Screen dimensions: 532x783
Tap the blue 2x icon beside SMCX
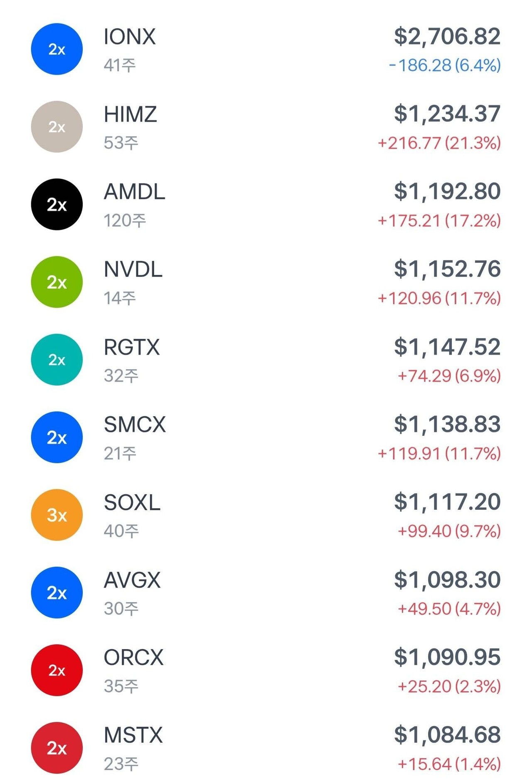tap(57, 437)
